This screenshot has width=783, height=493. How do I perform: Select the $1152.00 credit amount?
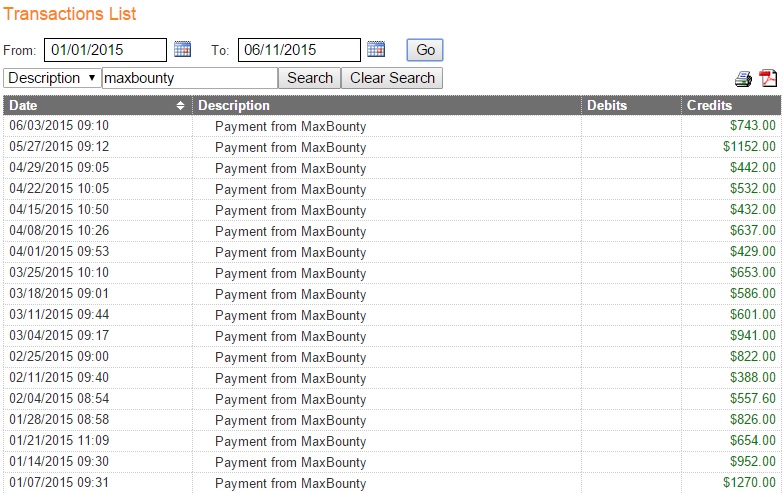pos(749,147)
